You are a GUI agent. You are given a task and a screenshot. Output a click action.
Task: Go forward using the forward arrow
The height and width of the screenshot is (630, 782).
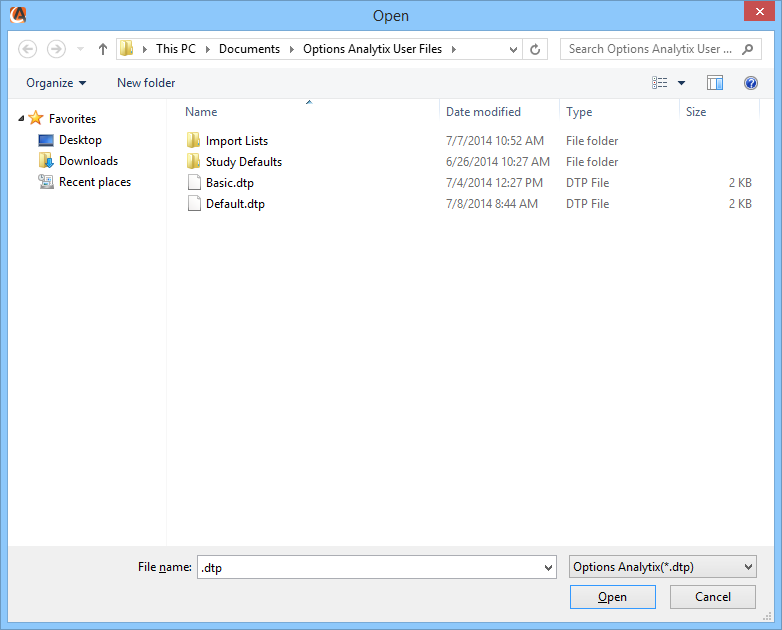point(56,49)
